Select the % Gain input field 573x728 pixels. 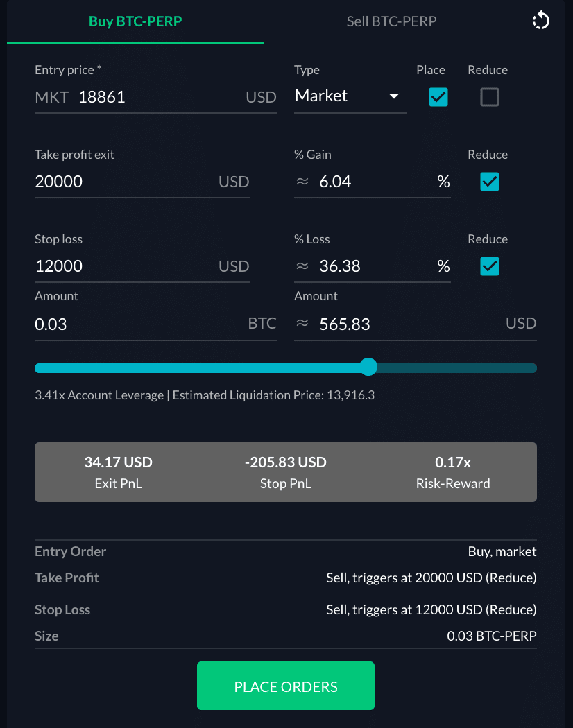click(x=375, y=182)
